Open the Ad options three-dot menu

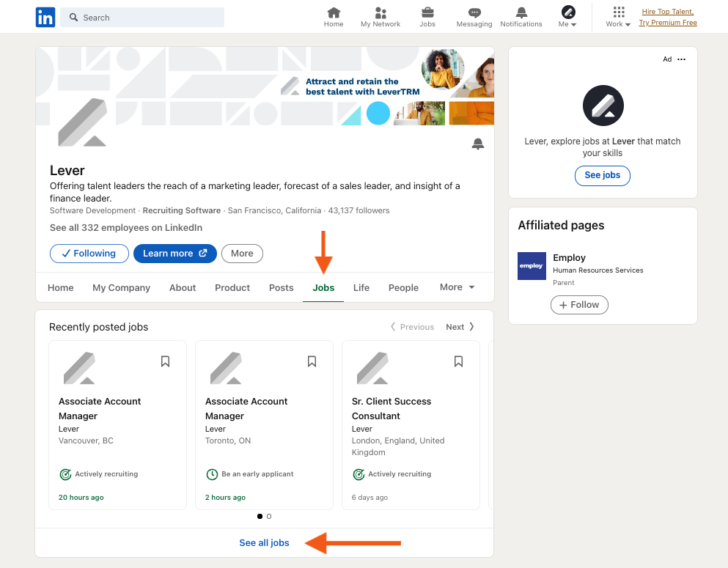click(x=681, y=59)
